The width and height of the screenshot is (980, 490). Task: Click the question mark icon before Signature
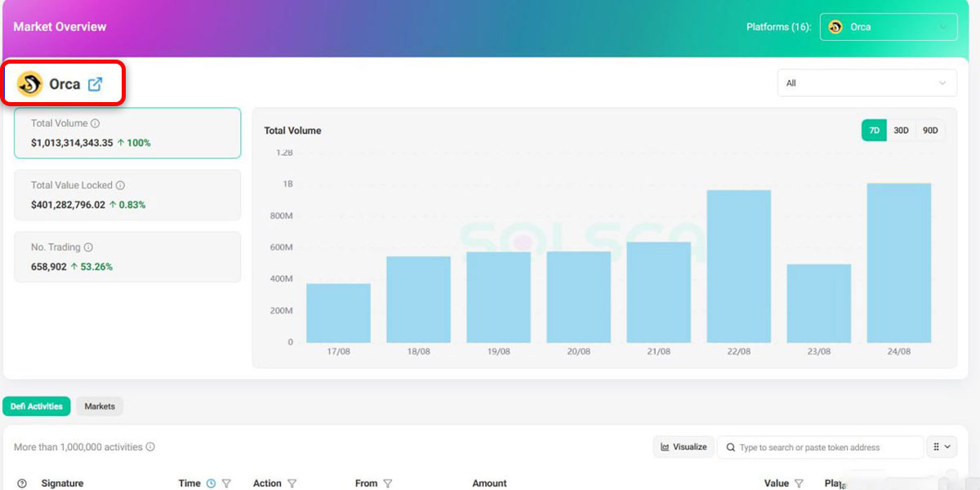[22, 483]
